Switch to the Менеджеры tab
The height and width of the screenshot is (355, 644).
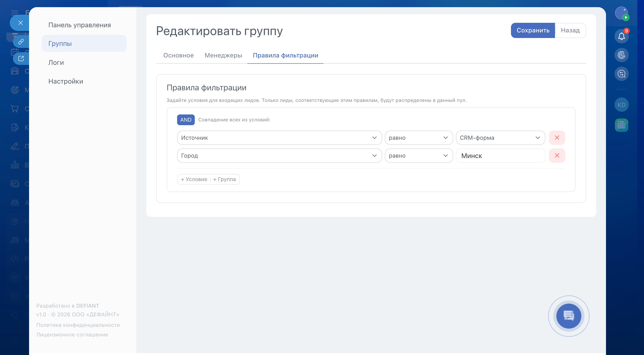pyautogui.click(x=223, y=55)
